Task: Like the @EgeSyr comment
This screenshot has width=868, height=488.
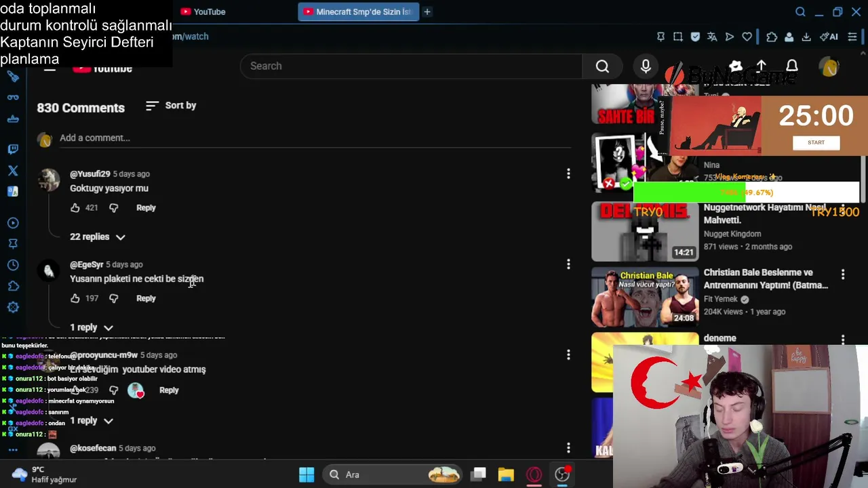Action: 75,298
